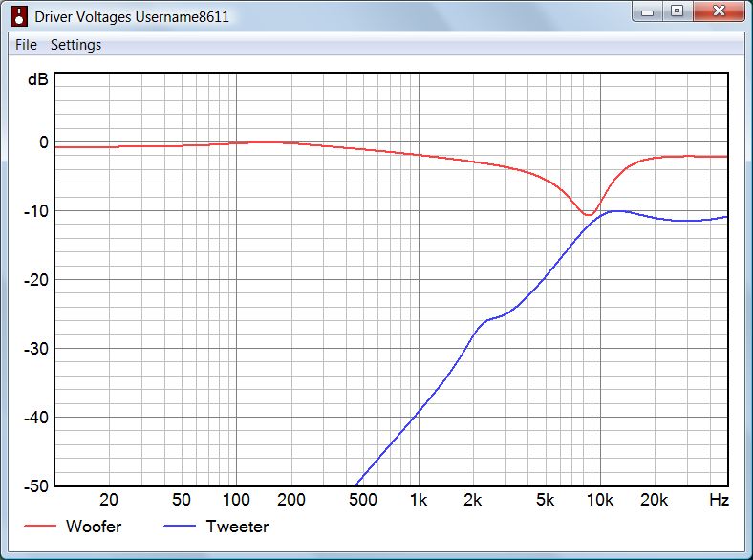Click the 20 frequency axis label

(x=109, y=500)
